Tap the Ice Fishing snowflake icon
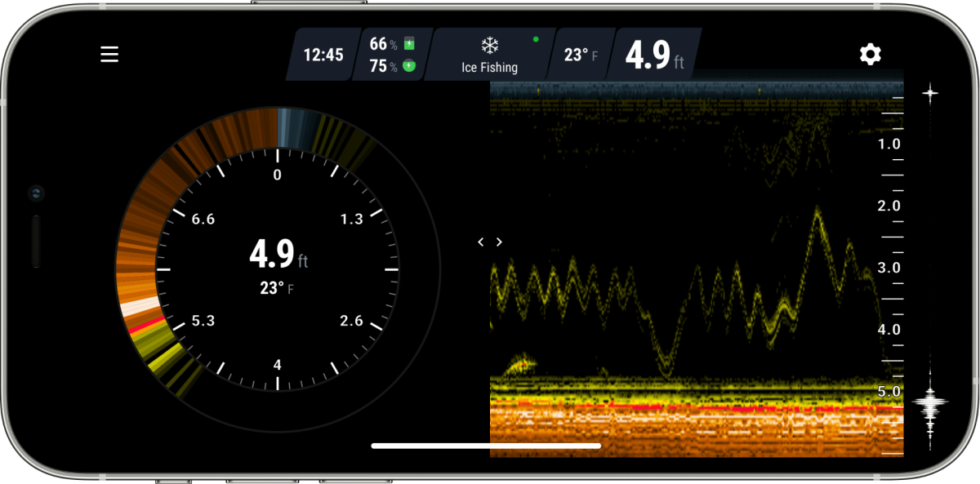 489,45
